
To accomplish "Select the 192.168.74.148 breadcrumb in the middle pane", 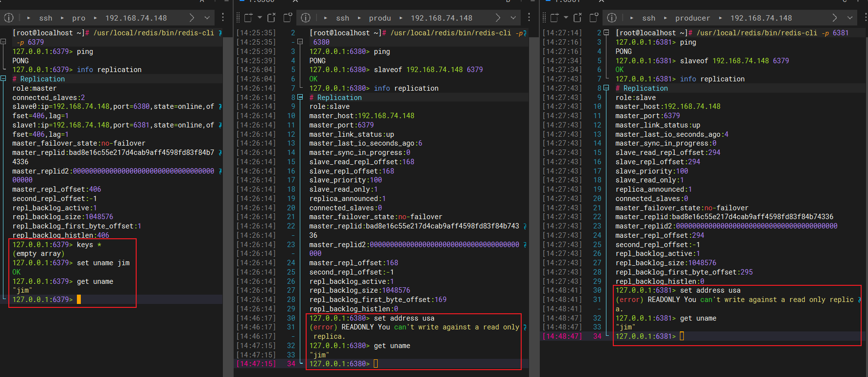I will [441, 18].
